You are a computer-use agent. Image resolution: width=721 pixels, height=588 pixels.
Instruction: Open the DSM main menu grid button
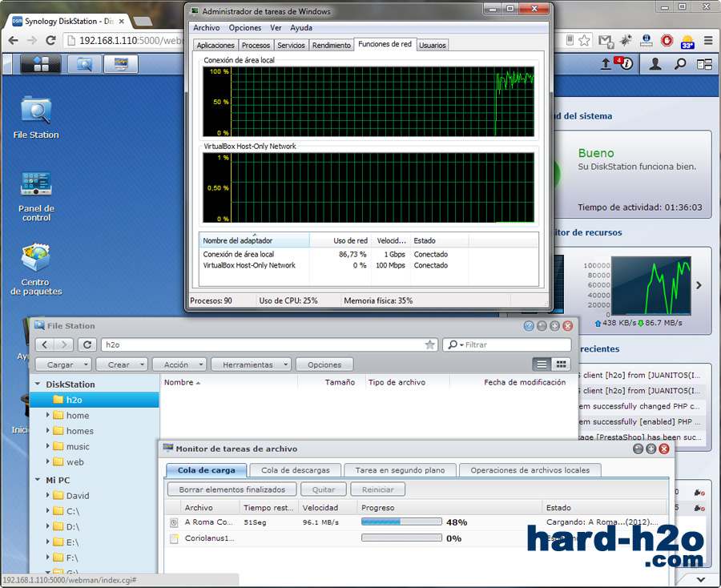[41, 64]
